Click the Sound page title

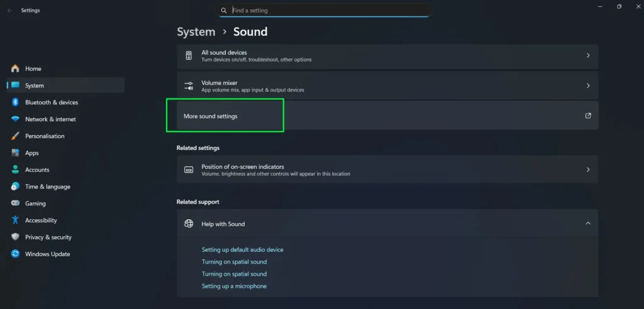pyautogui.click(x=250, y=31)
